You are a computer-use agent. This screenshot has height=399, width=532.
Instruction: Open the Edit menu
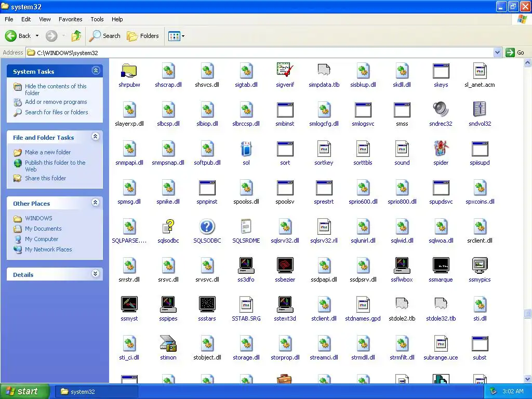click(x=26, y=19)
